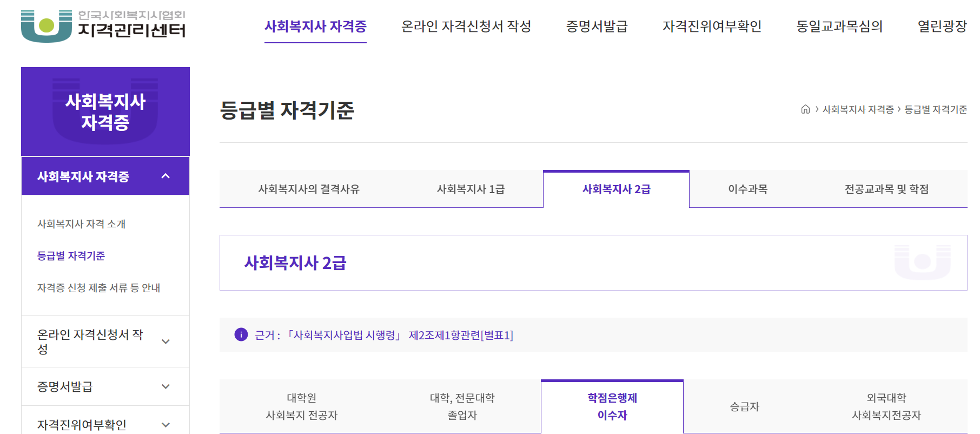Click the 자격관리센터 logo
This screenshot has width=980, height=434.
pyautogui.click(x=103, y=25)
